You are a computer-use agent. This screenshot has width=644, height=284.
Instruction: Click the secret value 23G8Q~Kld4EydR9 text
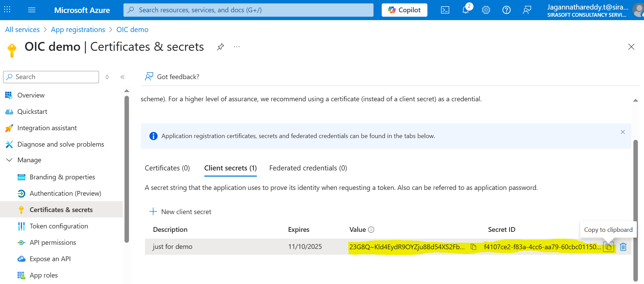[407, 247]
